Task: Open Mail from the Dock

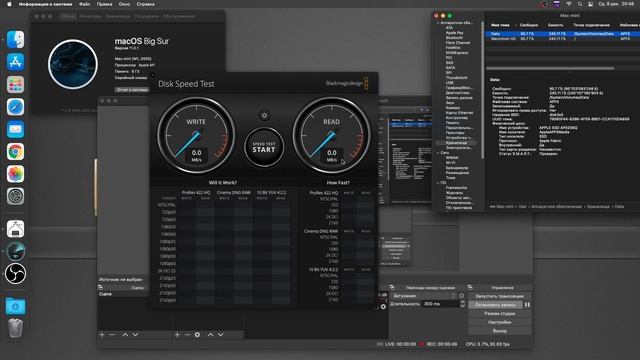Action: pyautogui.click(x=16, y=129)
